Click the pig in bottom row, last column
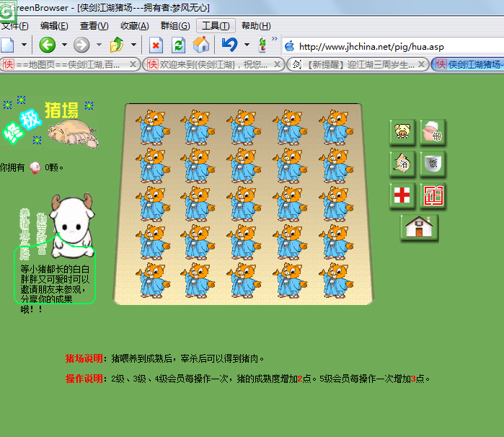The image size is (504, 437). pos(336,281)
